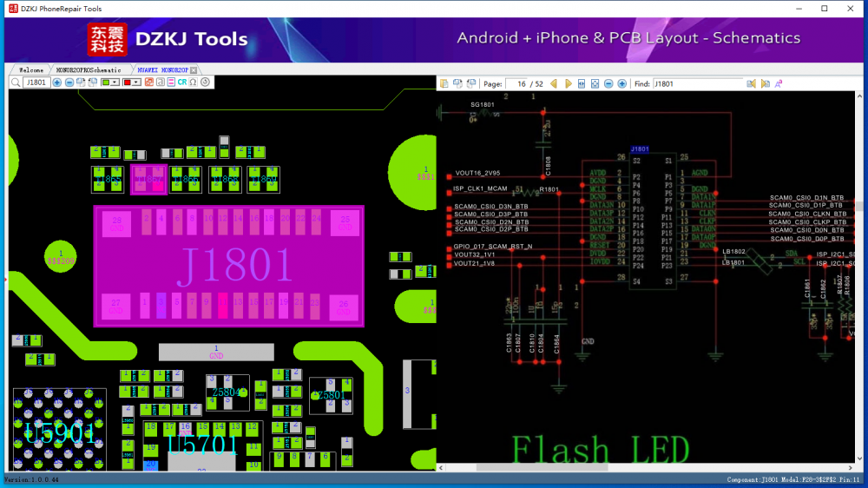Go to next schematic page arrow
868x488 pixels.
pyautogui.click(x=568, y=83)
